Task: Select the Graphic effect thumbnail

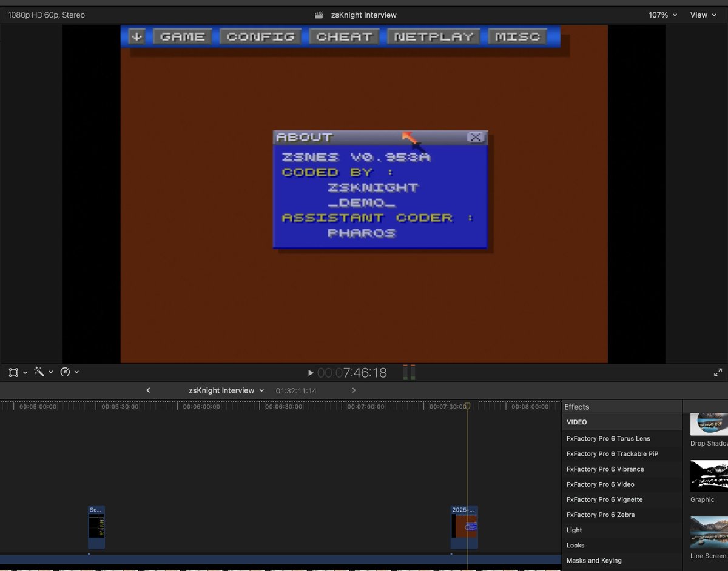Action: 709,476
